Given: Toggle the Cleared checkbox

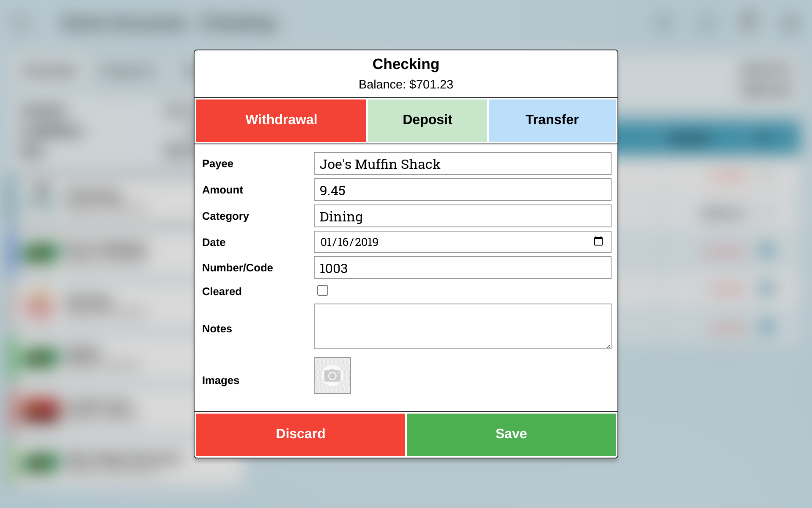Looking at the screenshot, I should (323, 290).
